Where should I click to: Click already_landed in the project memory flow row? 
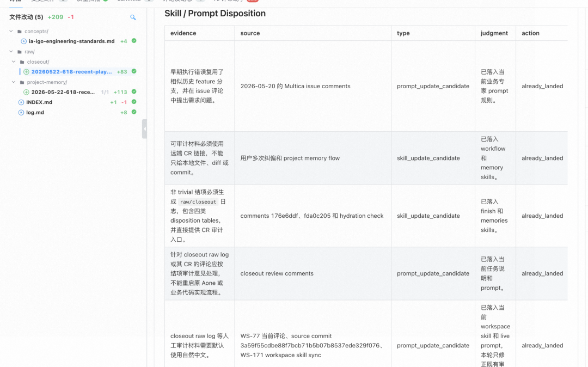[542, 158]
